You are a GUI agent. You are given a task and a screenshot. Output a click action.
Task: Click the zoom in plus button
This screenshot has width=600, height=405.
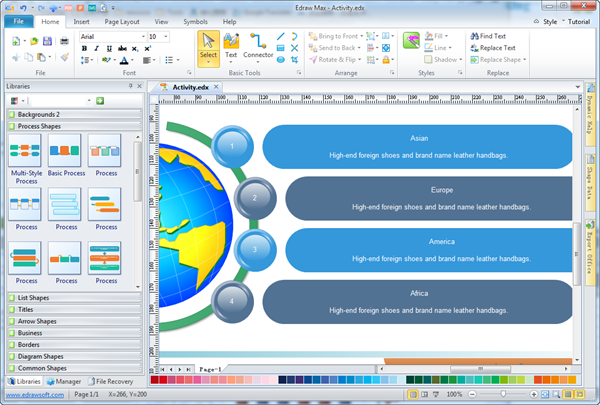point(534,394)
